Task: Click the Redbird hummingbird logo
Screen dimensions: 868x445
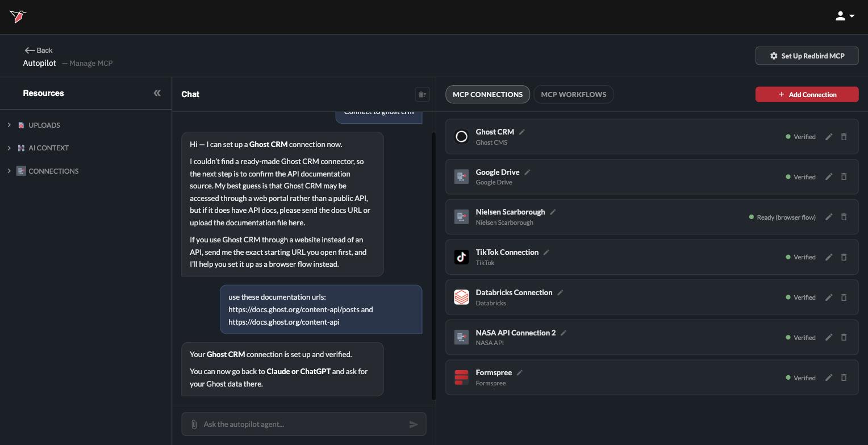Action: (x=18, y=16)
